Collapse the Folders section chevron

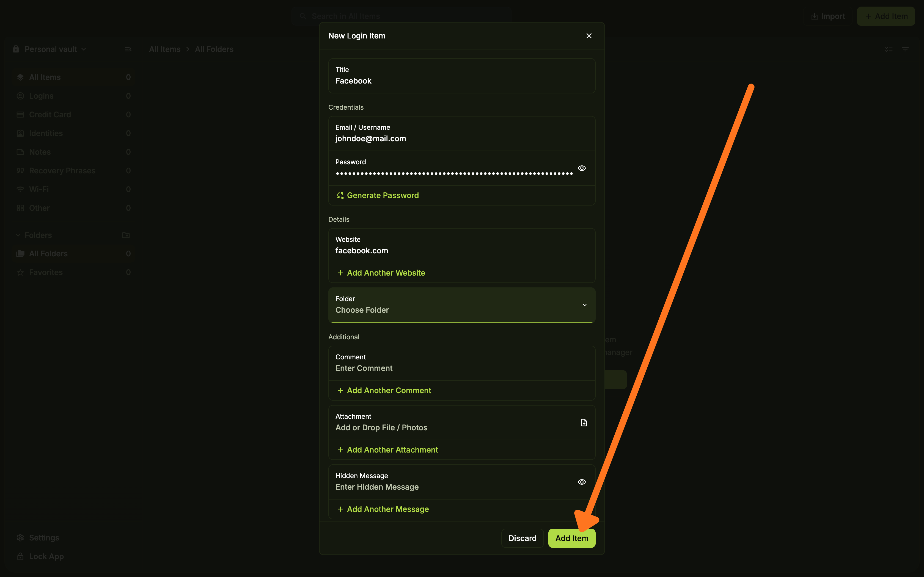point(18,235)
